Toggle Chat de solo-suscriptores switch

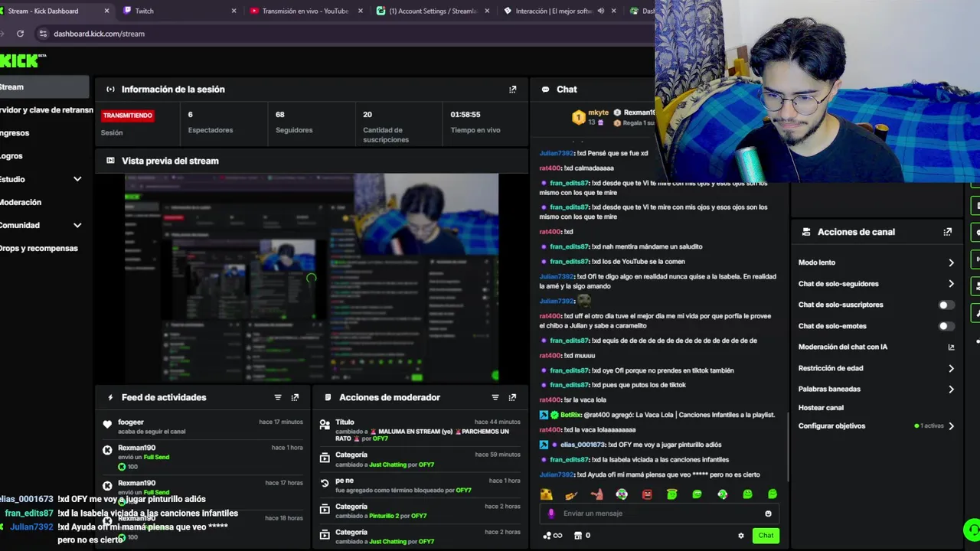(946, 305)
